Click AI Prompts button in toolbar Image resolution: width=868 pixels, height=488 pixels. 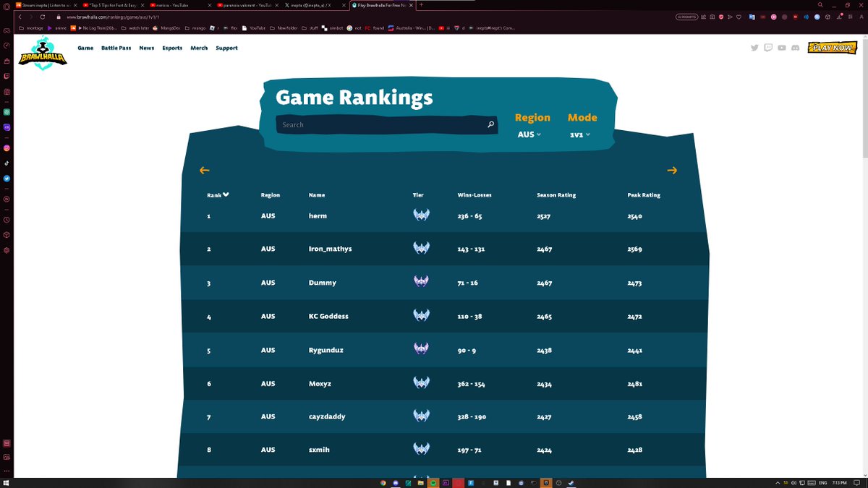[686, 17]
